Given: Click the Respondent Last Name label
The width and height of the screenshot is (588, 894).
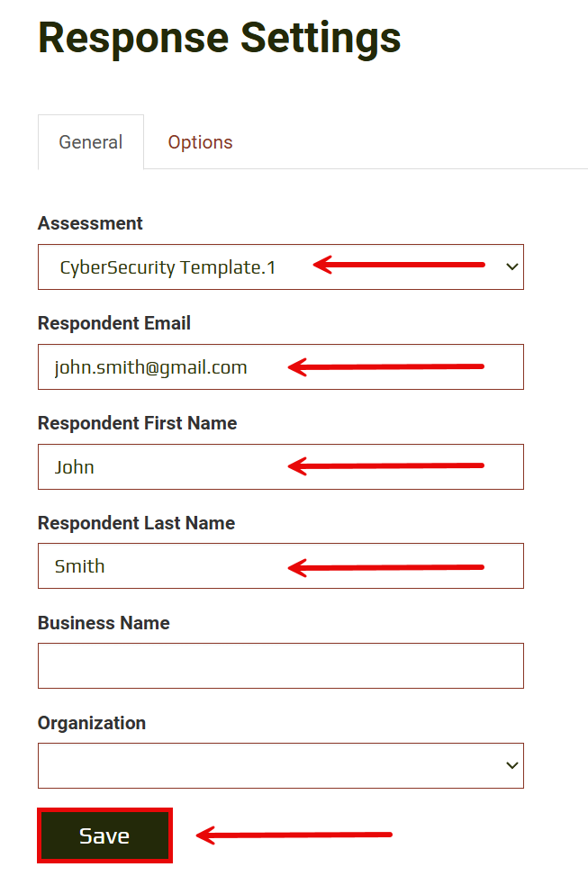Looking at the screenshot, I should pos(136,523).
